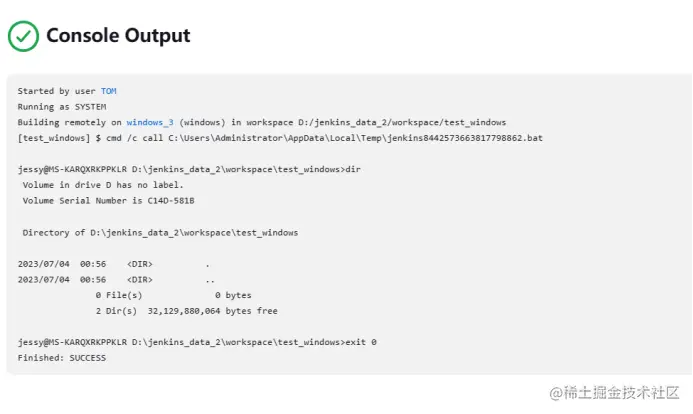Click the 'Running as SYSTEM' line
This screenshot has width=693, height=414.
click(x=62, y=107)
